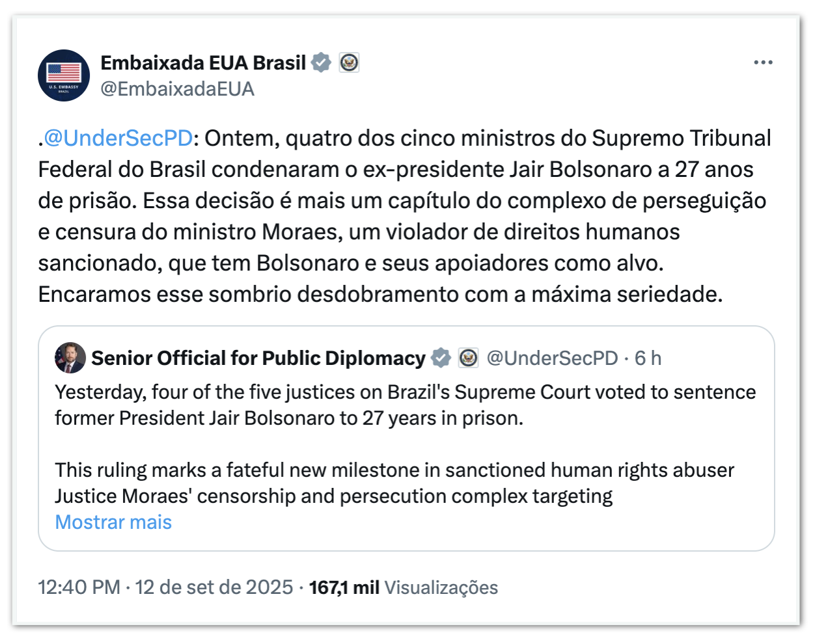Click verified badge beside Senior Official for Public Diplomacy
Screen dimensions: 815x644
[441, 358]
